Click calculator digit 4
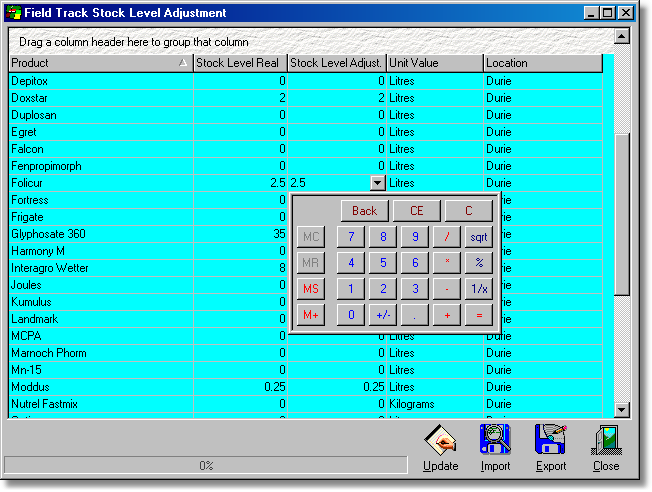Screen dimensions: 652x492 pos(351,263)
